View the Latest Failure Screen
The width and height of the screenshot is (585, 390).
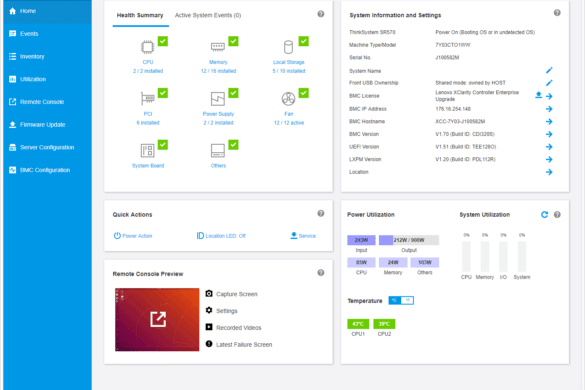(x=238, y=344)
